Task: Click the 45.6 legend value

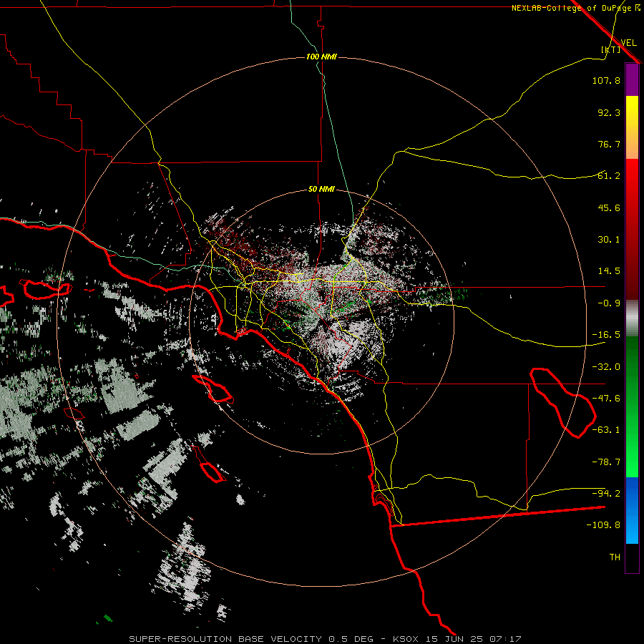Action: pos(609,208)
